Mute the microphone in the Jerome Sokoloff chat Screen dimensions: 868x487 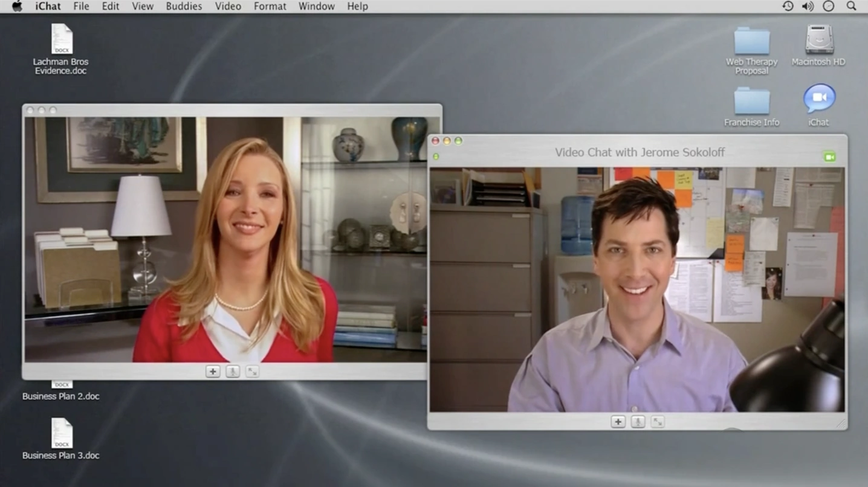[x=638, y=422]
